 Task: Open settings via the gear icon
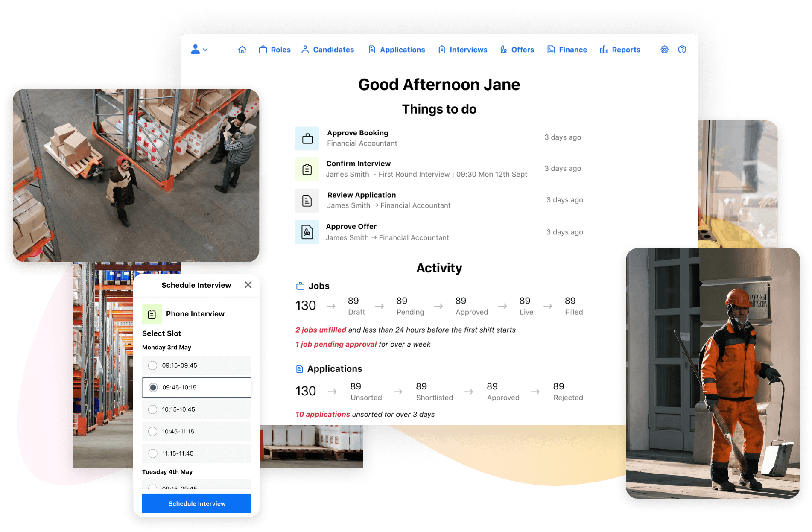tap(664, 50)
